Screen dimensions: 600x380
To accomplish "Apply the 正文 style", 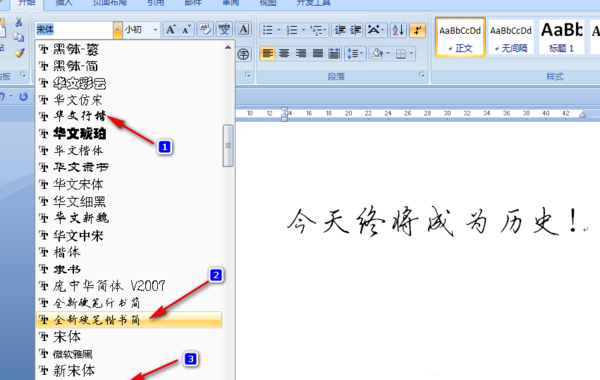I will (460, 37).
